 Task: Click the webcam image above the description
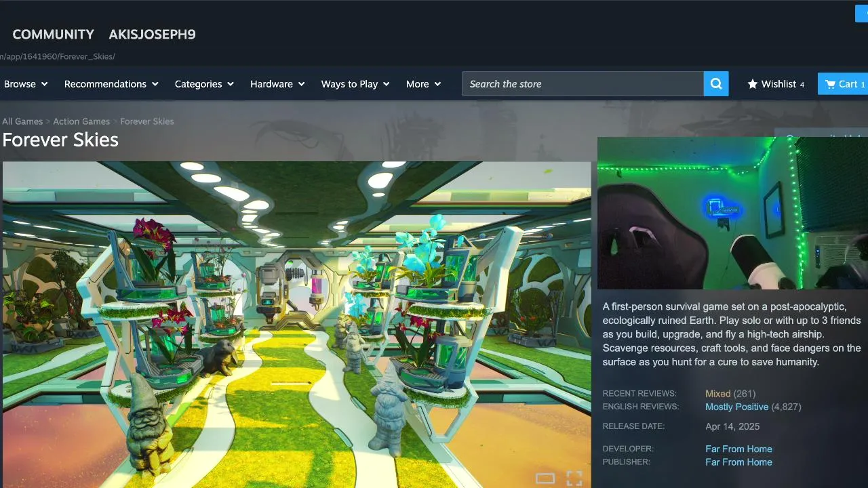(x=732, y=213)
